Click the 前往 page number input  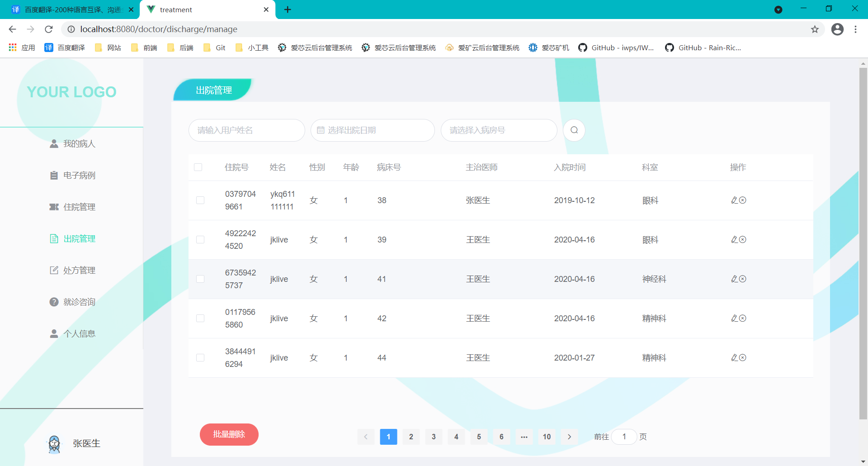click(624, 437)
